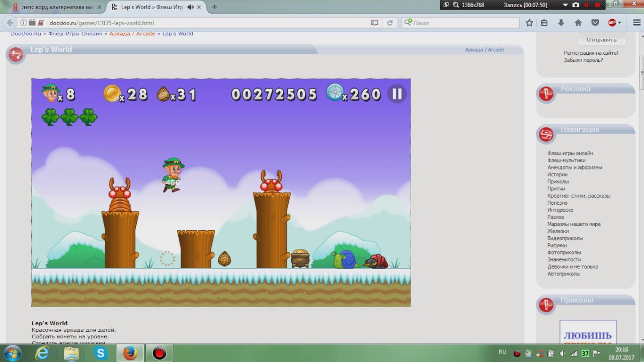Image resolution: width=644 pixels, height=362 pixels.
Task: Open the Windows Start menu
Action: (12, 353)
